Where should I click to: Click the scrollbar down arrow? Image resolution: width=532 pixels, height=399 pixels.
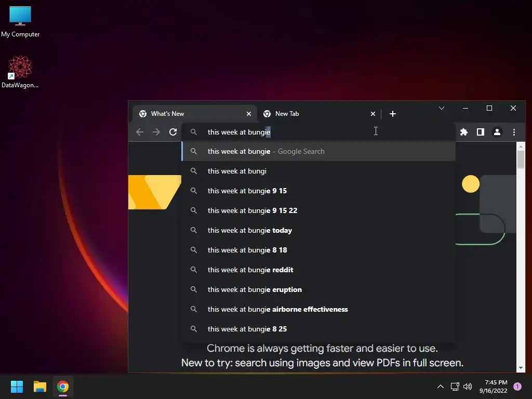coord(521,368)
